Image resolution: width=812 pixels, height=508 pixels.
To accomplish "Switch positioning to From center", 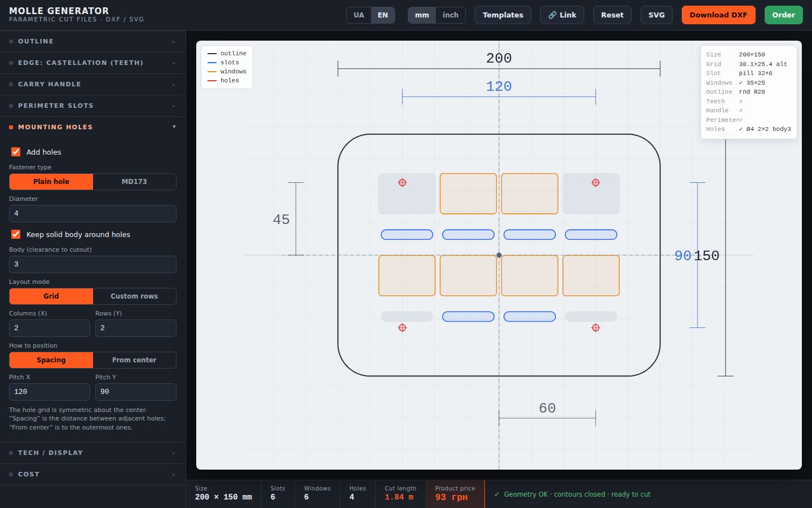I will 134,360.
